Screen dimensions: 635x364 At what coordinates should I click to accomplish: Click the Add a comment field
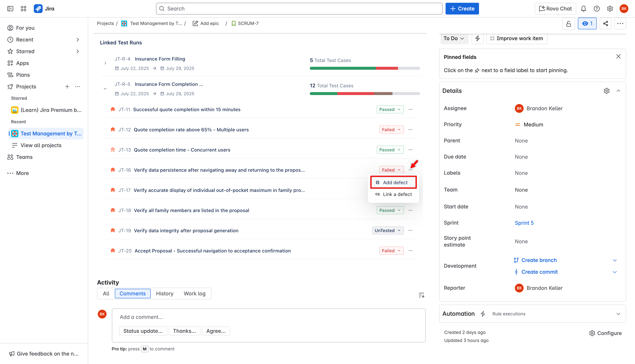click(268, 317)
